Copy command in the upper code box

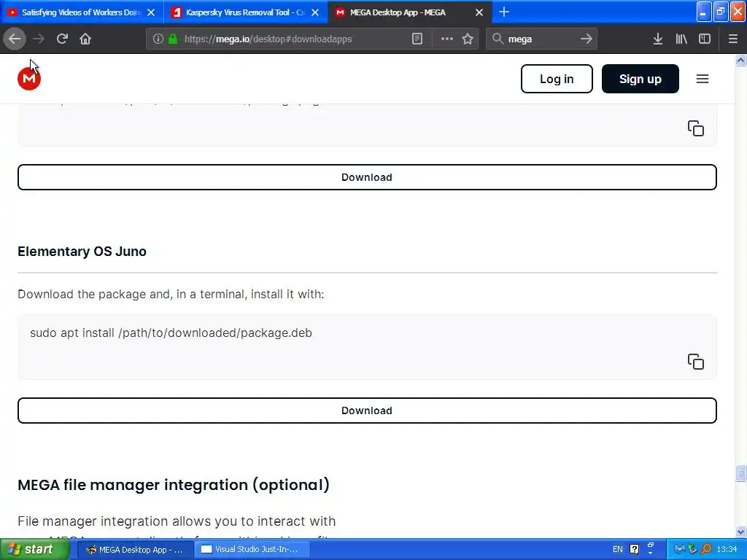[x=695, y=128]
